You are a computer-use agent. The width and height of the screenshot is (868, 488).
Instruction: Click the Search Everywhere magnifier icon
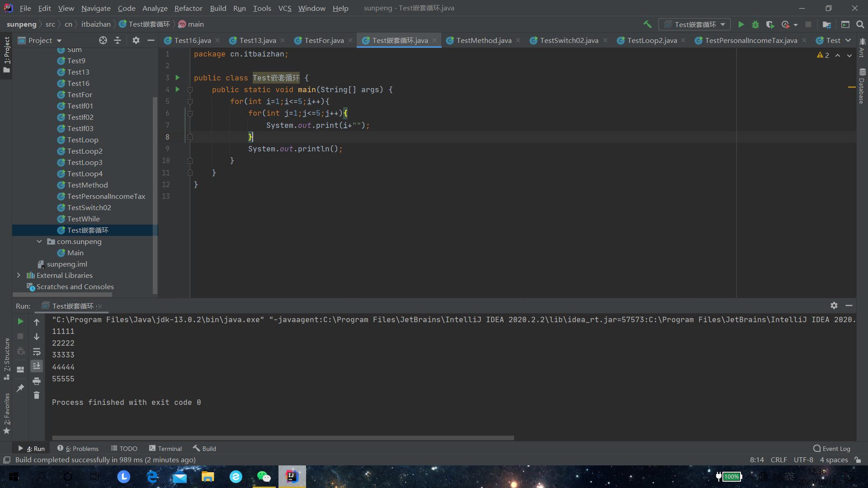click(x=860, y=24)
